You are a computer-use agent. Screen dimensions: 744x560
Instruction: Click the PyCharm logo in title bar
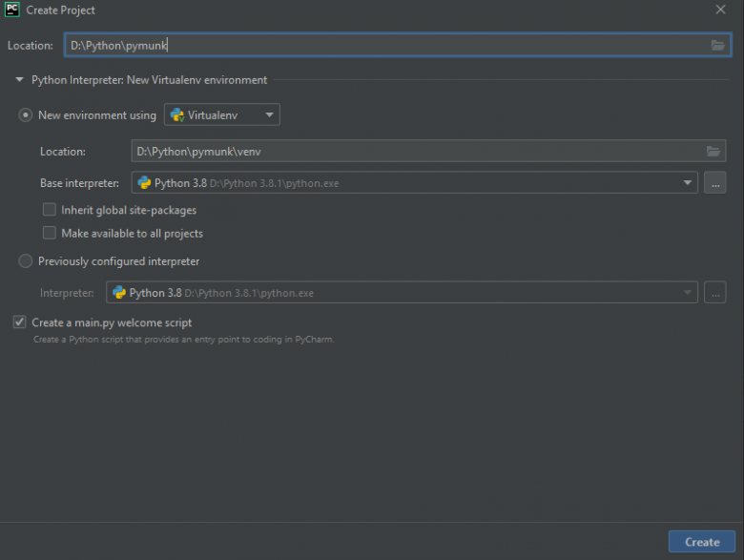pyautogui.click(x=12, y=10)
